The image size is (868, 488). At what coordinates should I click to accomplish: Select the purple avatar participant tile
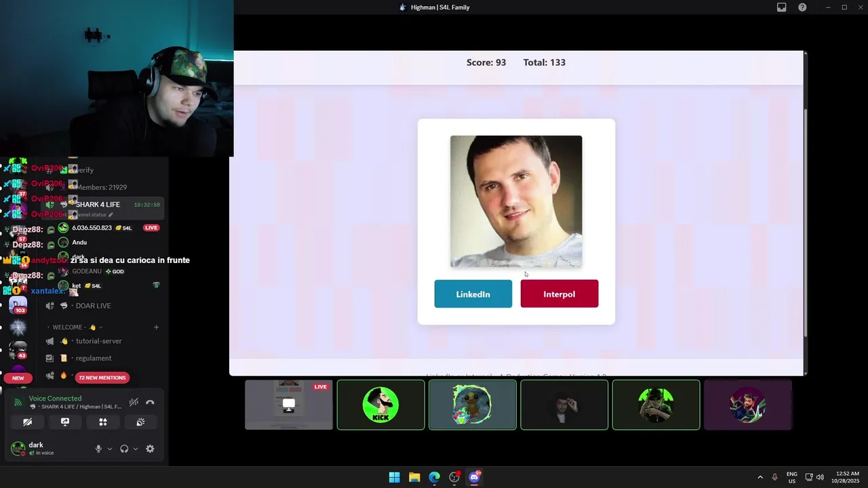pos(748,405)
